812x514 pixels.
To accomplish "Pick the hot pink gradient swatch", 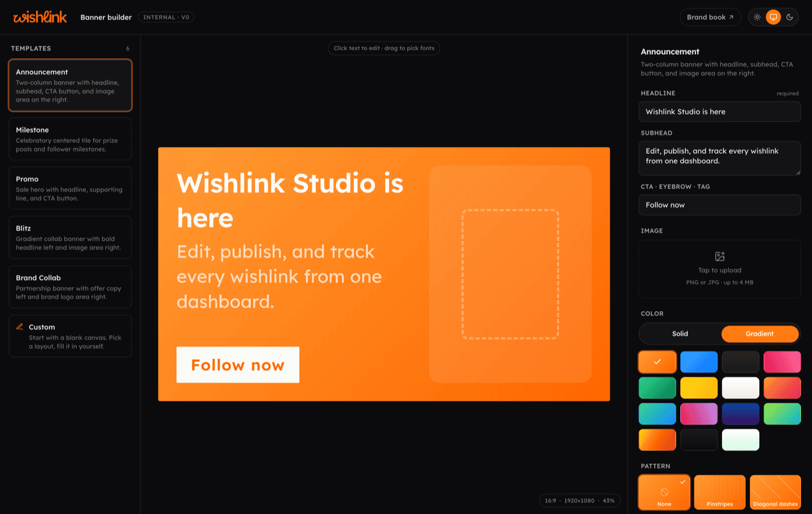I will point(782,362).
